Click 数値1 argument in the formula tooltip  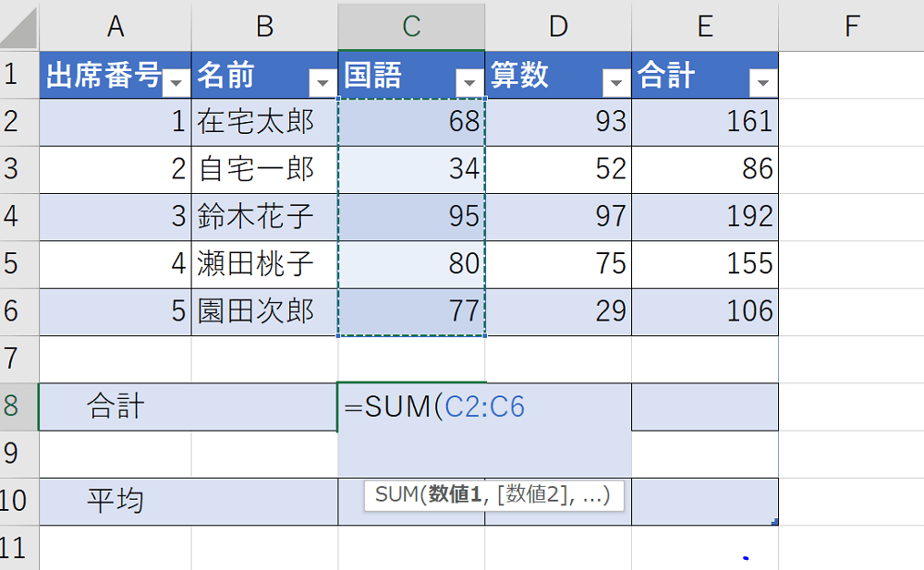[456, 496]
